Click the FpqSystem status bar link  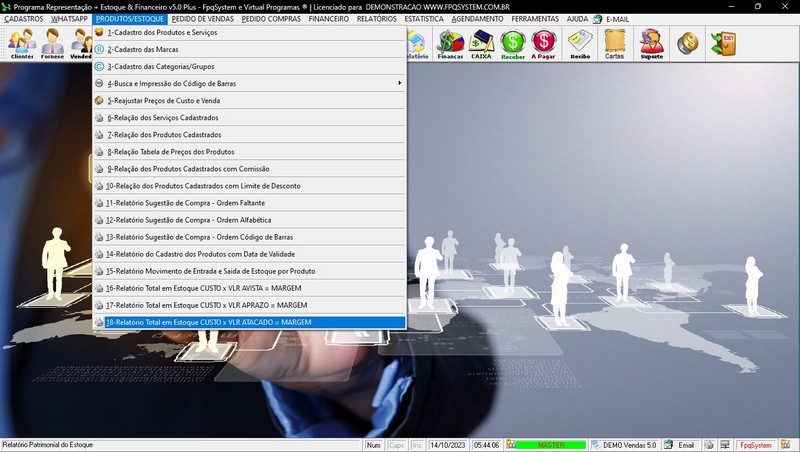tap(755, 445)
